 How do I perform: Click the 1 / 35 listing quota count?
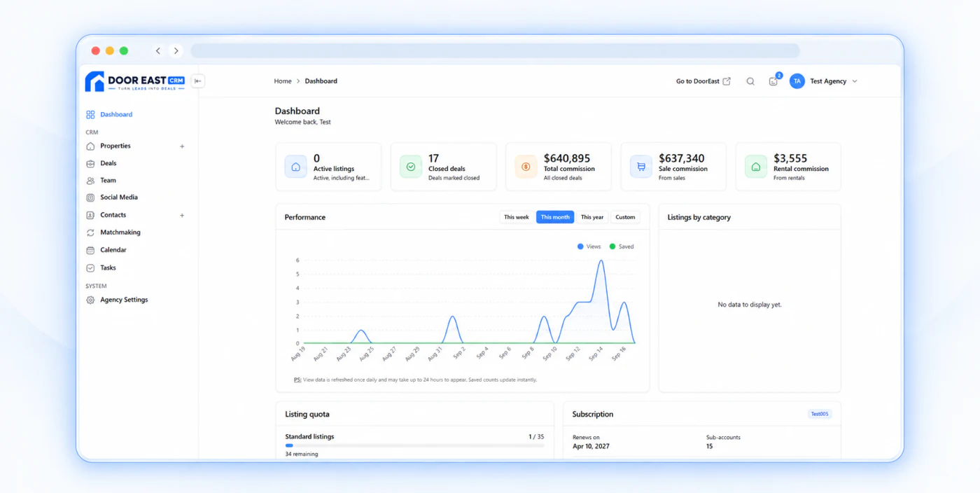click(536, 436)
